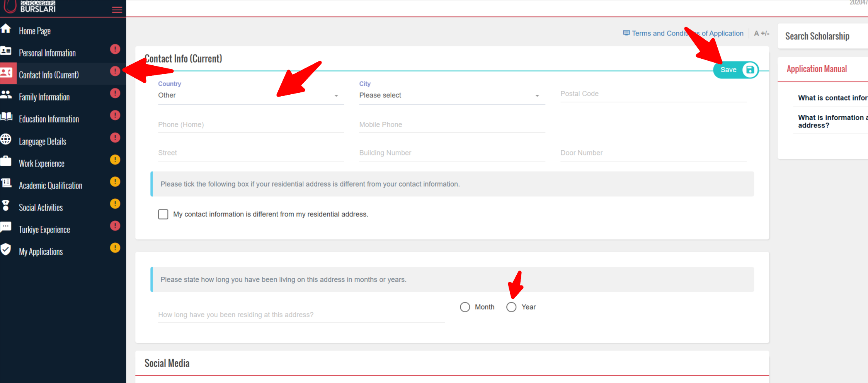Image resolution: width=868 pixels, height=383 pixels.
Task: Expand 'What is contact information' manual entry
Action: [x=832, y=98]
